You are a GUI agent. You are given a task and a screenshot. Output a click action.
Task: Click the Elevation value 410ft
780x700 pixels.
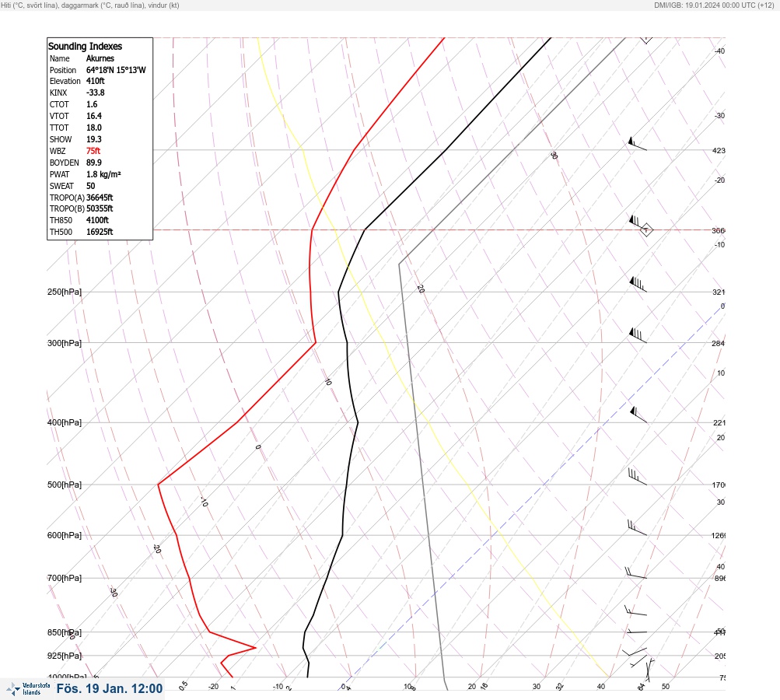[x=96, y=81]
